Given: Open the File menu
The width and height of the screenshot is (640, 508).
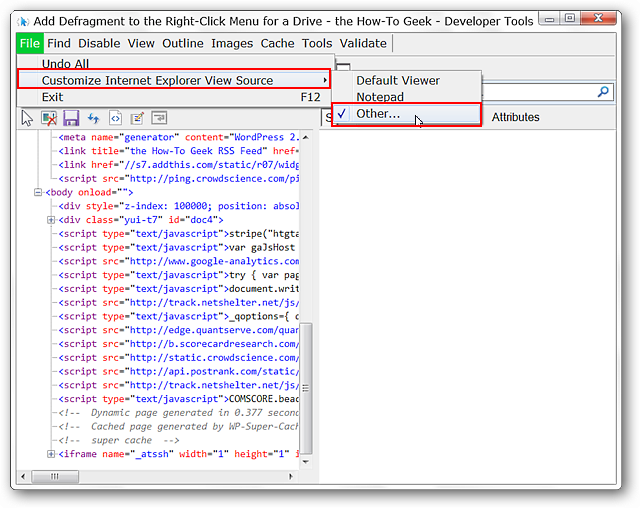Looking at the screenshot, I should [x=30, y=43].
